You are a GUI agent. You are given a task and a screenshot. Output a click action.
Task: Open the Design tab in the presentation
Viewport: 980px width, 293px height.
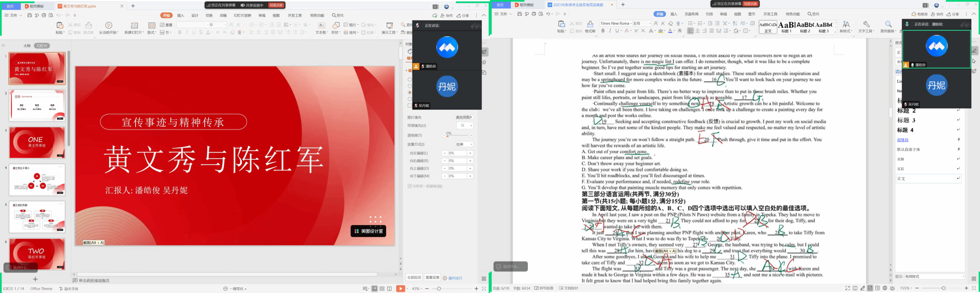coord(195,15)
